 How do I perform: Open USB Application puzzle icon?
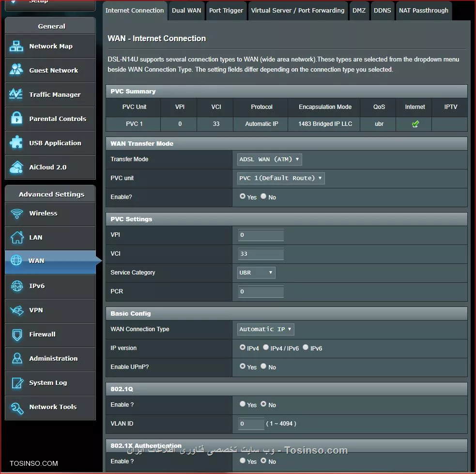coord(16,142)
